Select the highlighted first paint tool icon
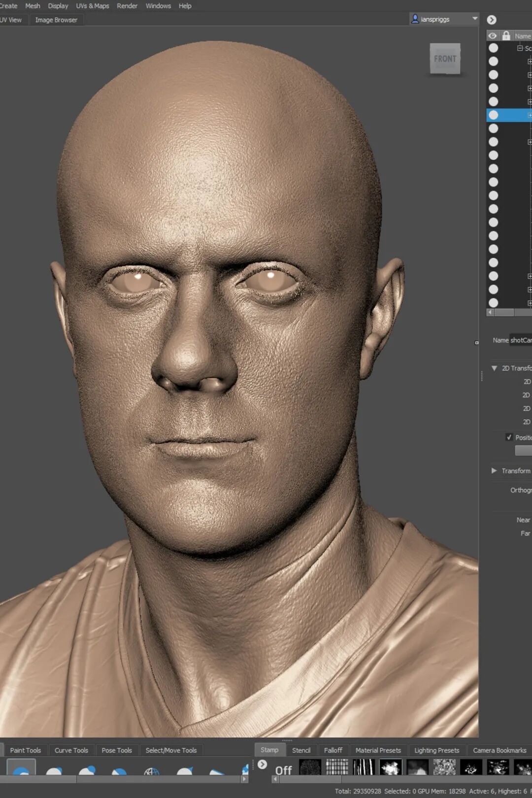Screen dimensions: 532x798 click(x=21, y=767)
